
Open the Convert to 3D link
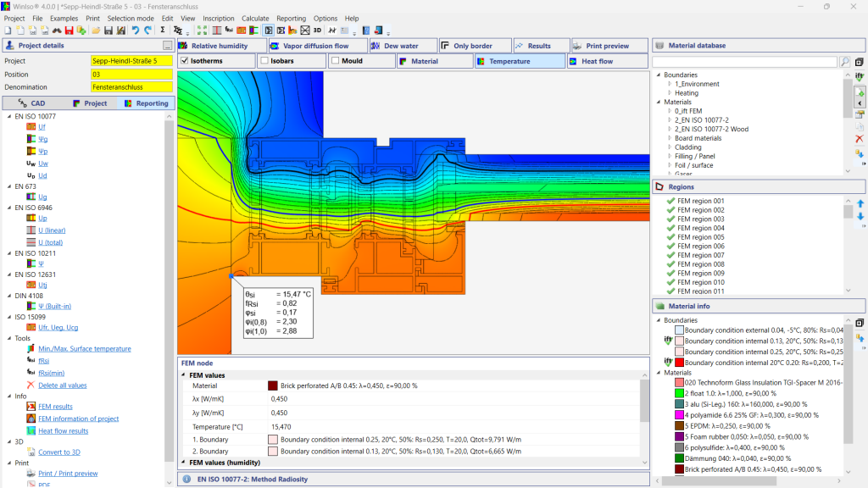[x=59, y=452]
